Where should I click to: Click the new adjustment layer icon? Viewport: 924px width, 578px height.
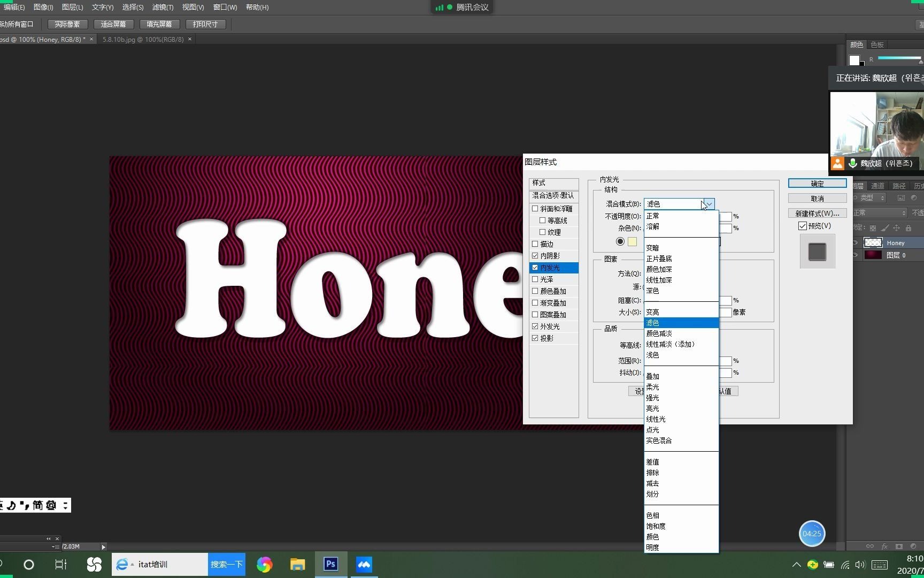click(913, 546)
